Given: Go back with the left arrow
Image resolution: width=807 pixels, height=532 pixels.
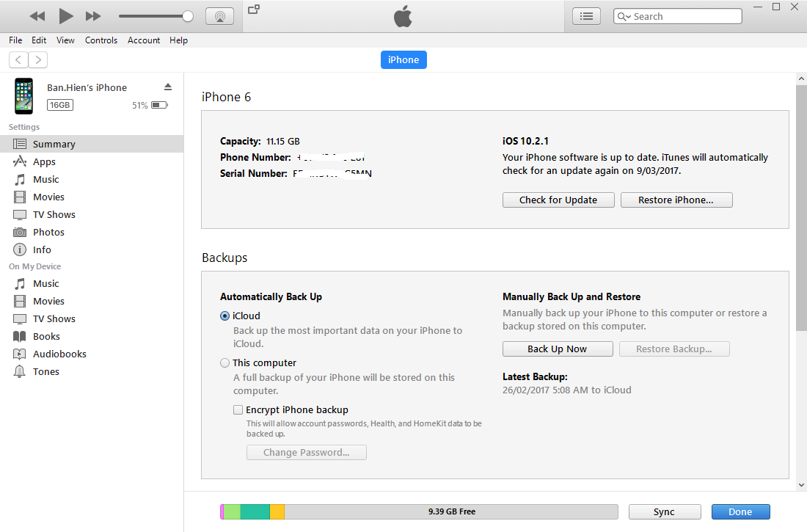Looking at the screenshot, I should 18,59.
